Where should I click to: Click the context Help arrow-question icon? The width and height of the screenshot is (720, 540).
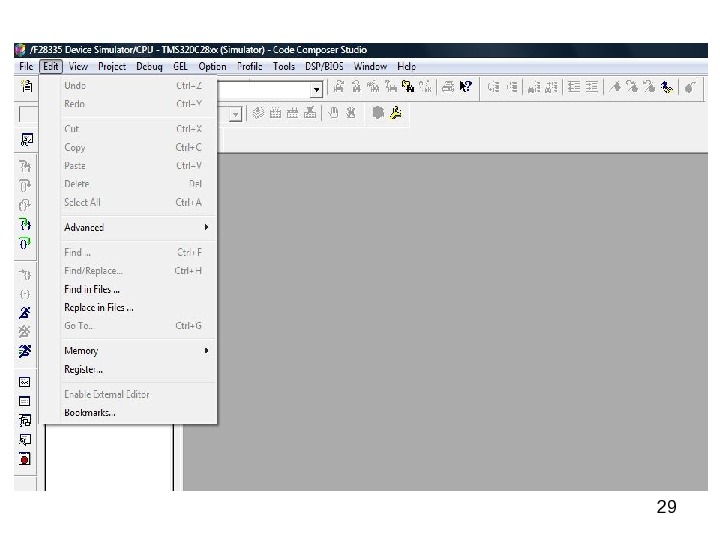(x=466, y=86)
